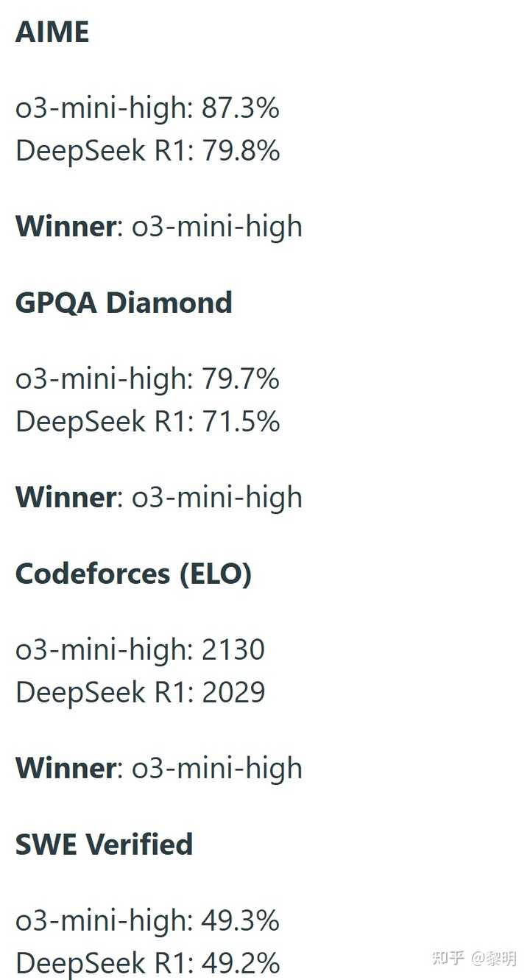
Task: Click the o3-mini-high winner name under Codeforces
Action: (x=217, y=768)
